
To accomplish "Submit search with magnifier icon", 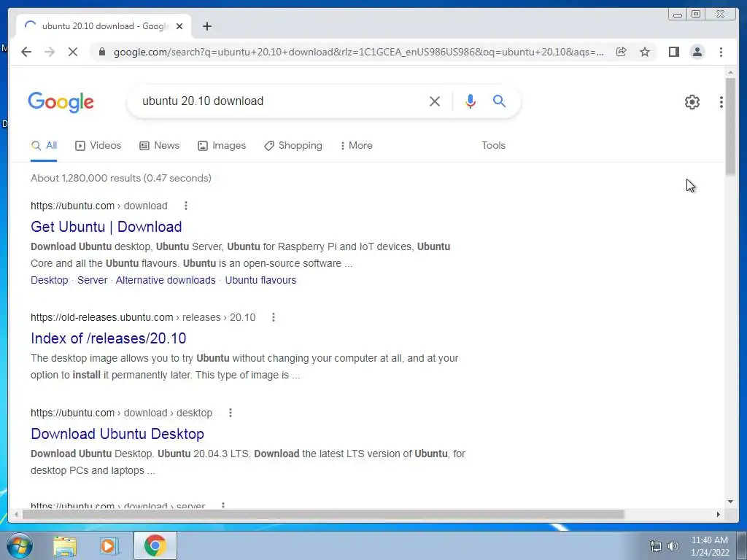I will point(499,101).
